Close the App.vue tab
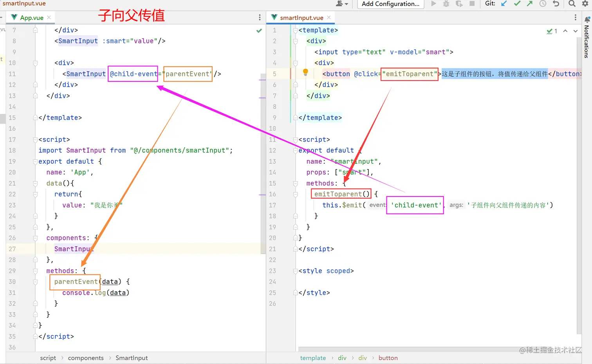592x364 pixels. coord(49,18)
